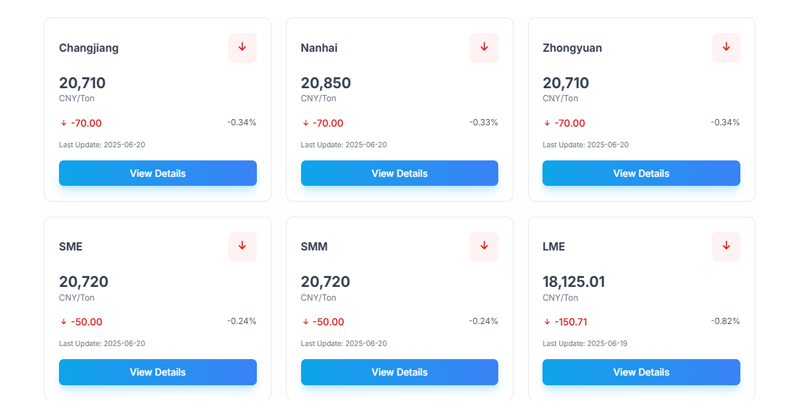
Task: Click the Nanhai price 20,850
Action: (x=326, y=83)
